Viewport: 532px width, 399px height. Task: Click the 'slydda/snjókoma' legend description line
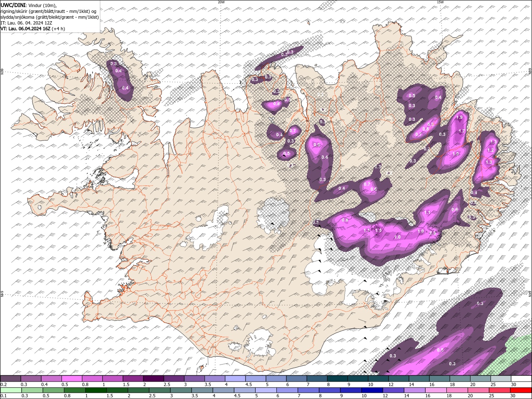(x=49, y=17)
